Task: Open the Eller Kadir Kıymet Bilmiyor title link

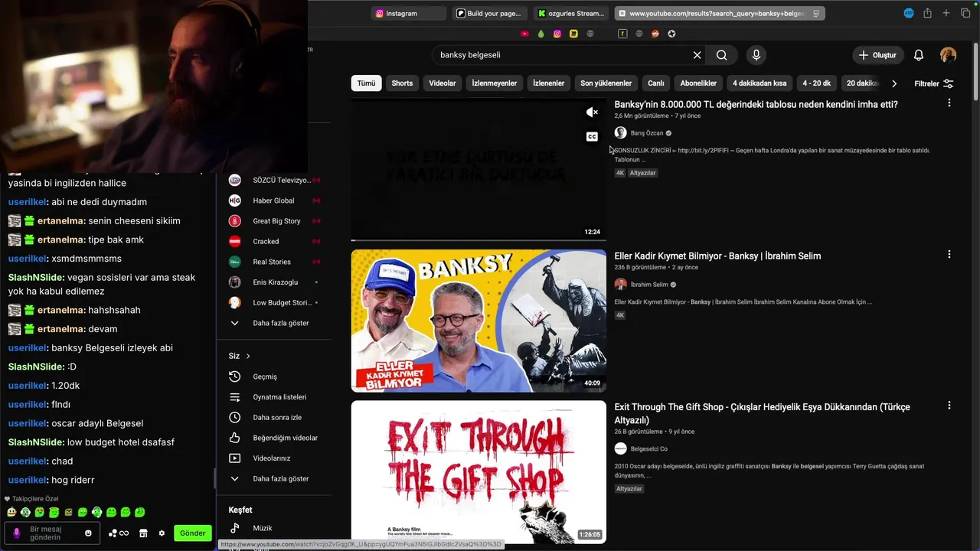Action: click(x=717, y=256)
